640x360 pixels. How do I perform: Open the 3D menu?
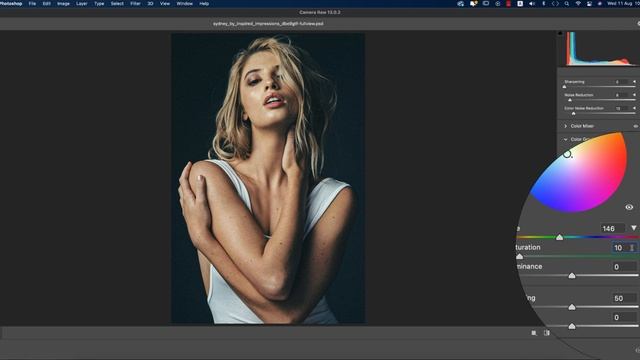pos(150,4)
